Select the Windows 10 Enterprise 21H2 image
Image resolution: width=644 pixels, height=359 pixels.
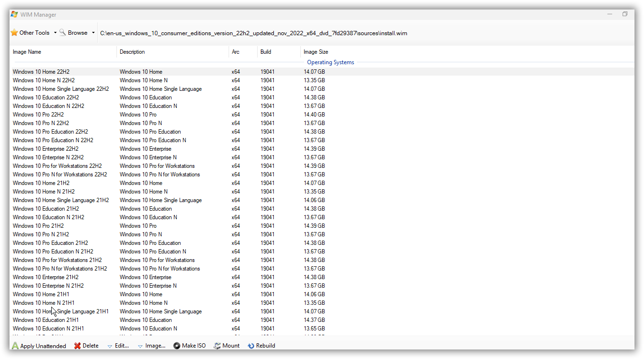(x=46, y=277)
